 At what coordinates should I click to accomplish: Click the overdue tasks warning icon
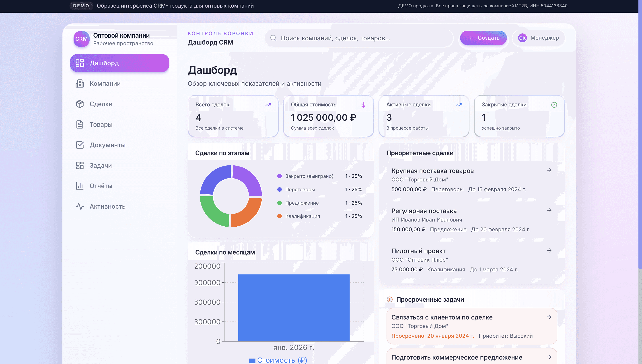coord(389,299)
